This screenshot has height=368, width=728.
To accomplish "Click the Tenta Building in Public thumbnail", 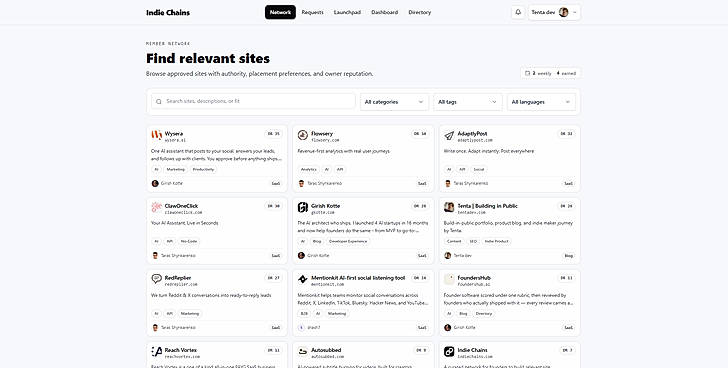I will coord(449,207).
